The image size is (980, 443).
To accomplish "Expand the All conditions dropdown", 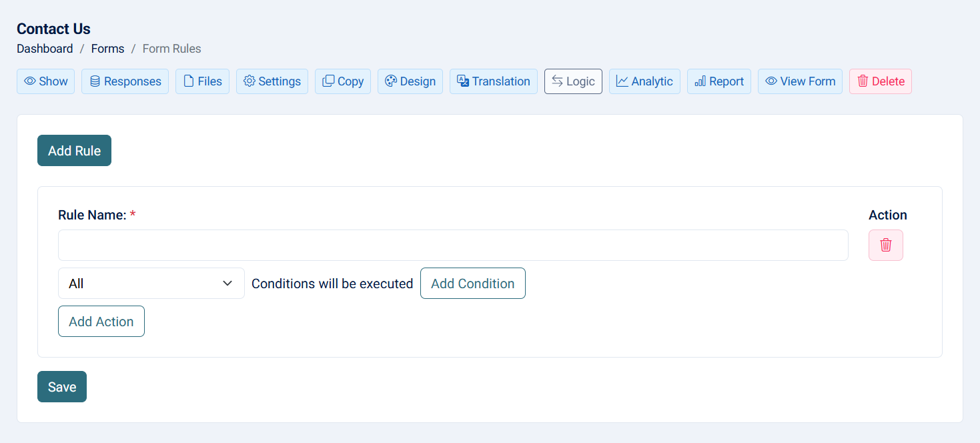I will 151,284.
